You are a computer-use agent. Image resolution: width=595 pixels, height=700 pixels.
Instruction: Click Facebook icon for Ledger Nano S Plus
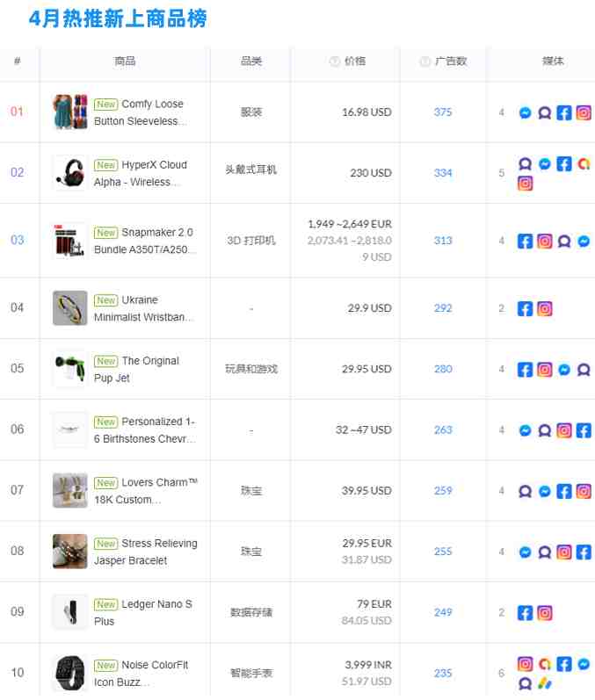526,613
